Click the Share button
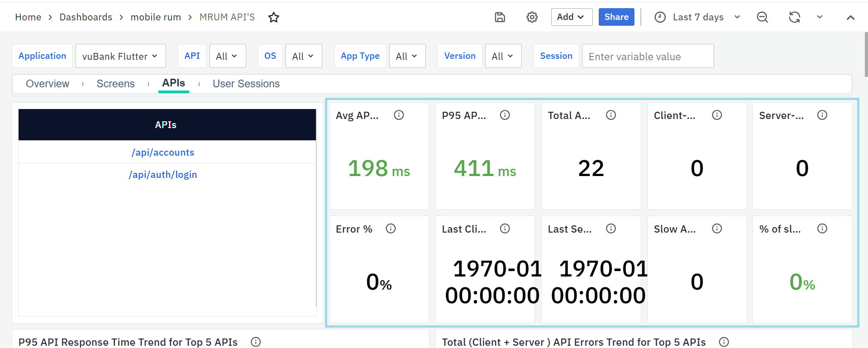The image size is (868, 348). pyautogui.click(x=616, y=17)
